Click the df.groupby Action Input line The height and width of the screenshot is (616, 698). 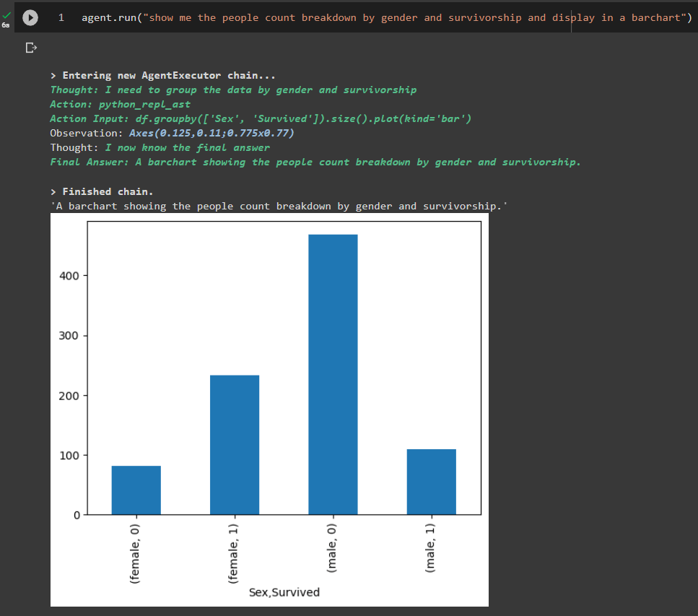click(260, 118)
